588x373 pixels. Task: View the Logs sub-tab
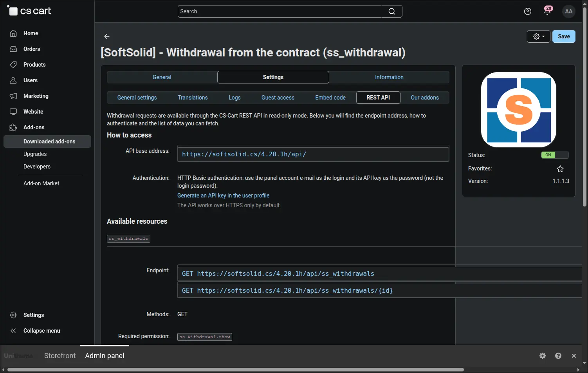click(234, 98)
